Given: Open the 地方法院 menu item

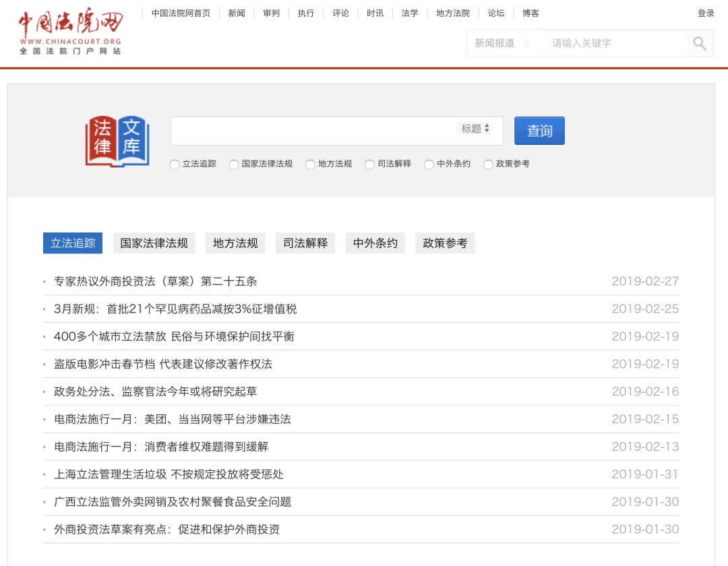Looking at the screenshot, I should pyautogui.click(x=452, y=12).
